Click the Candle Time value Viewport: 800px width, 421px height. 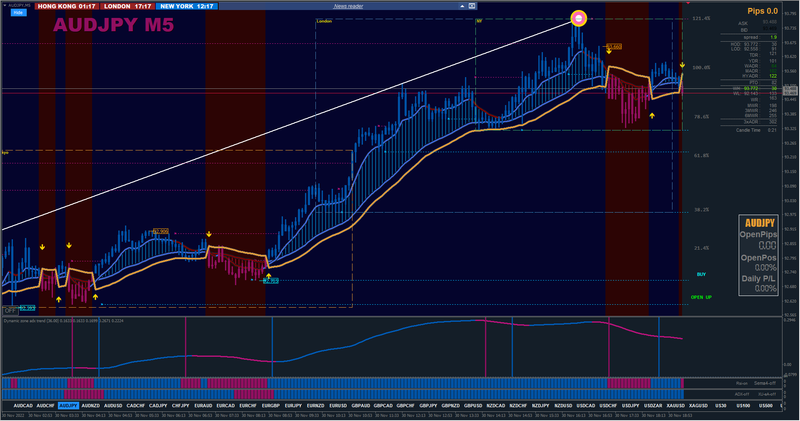coord(772,130)
